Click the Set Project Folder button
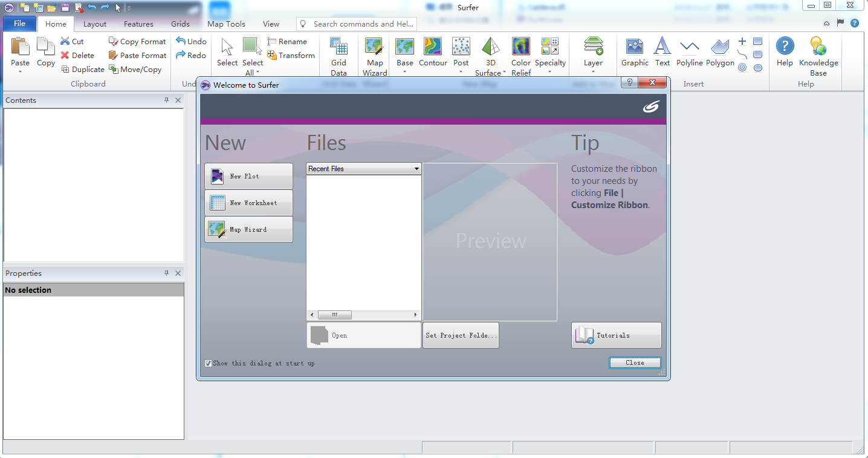868x458 pixels. pyautogui.click(x=461, y=335)
